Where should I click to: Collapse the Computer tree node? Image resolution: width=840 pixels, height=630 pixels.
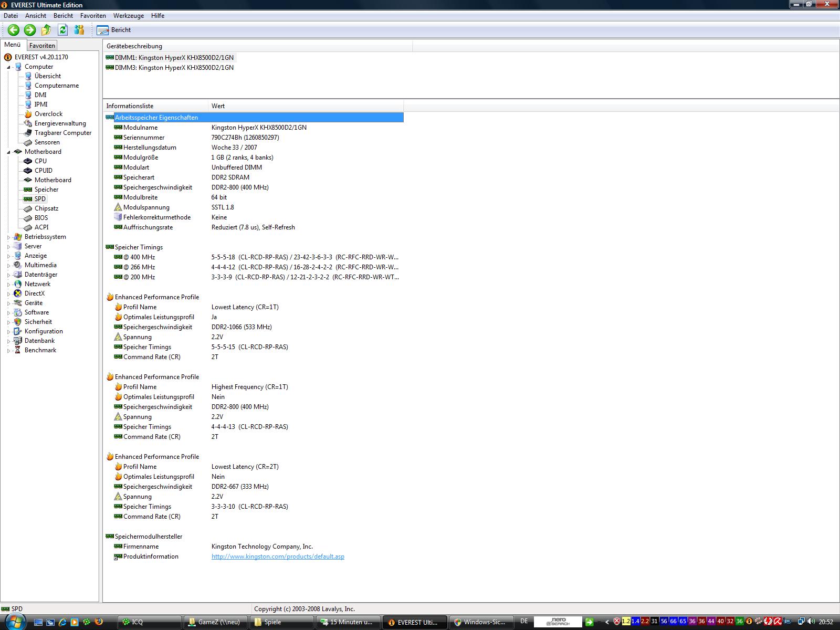click(x=8, y=67)
